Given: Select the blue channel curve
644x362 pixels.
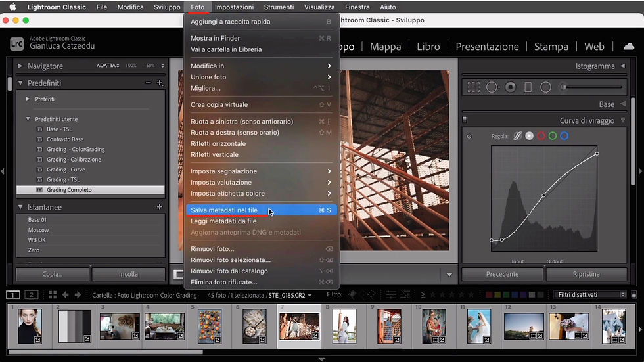Looking at the screenshot, I should coord(564,136).
